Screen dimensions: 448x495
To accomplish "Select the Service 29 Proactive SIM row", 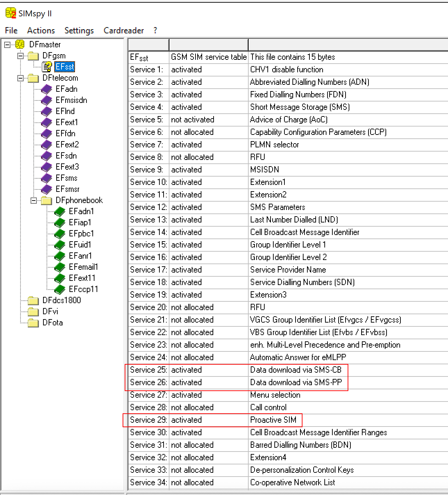I will tap(273, 420).
